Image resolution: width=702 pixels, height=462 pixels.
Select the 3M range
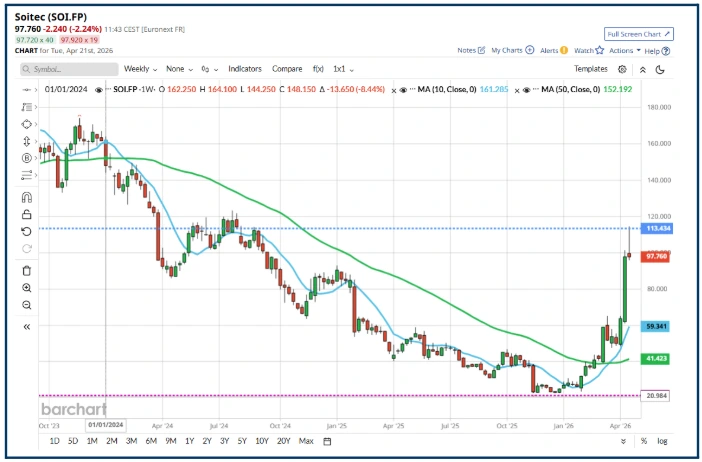point(131,441)
